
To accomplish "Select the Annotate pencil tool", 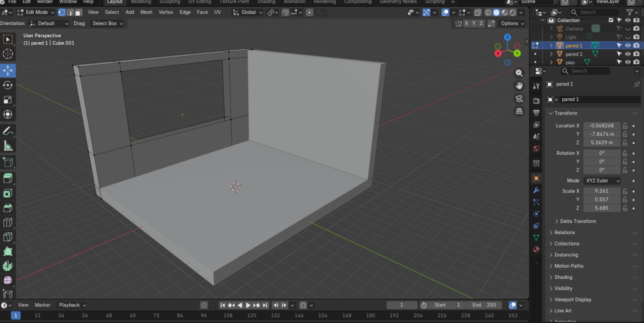I will pos(8,131).
